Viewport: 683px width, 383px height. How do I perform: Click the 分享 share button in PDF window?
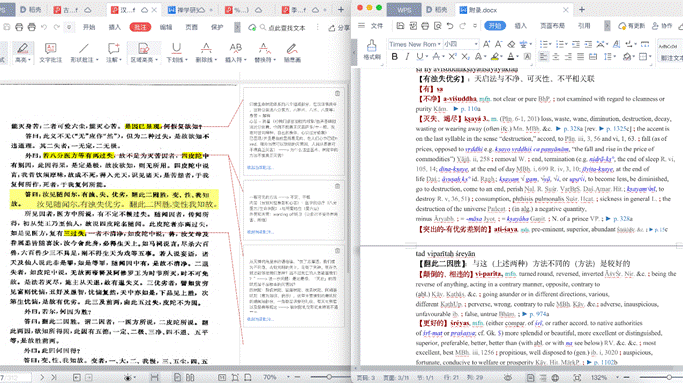coord(339,27)
